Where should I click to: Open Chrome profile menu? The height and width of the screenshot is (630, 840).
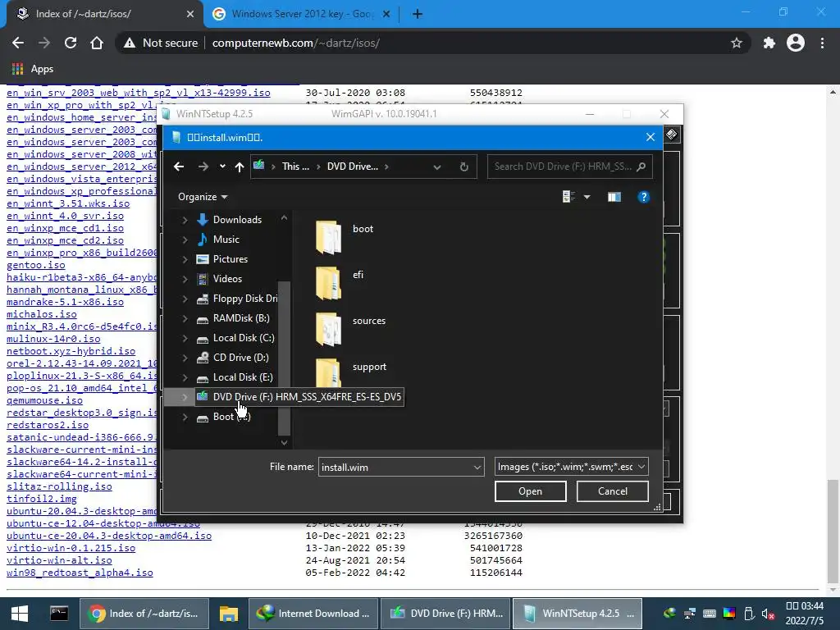[796, 43]
